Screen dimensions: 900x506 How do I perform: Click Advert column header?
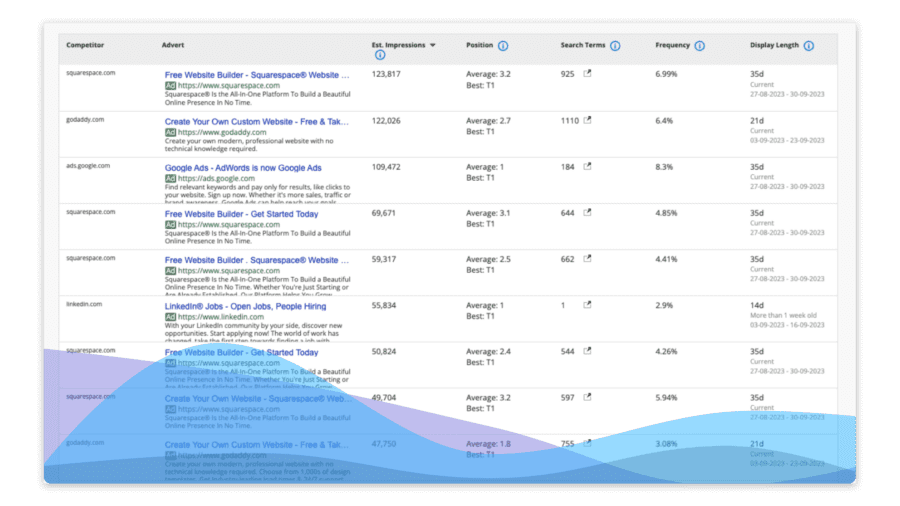173,45
